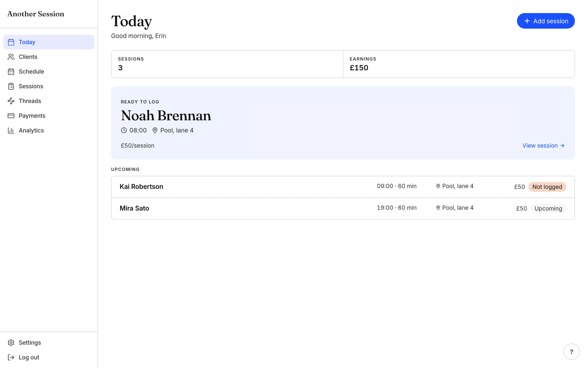Click the £50/session rate text
Image resolution: width=588 pixels, height=368 pixels.
click(x=138, y=146)
